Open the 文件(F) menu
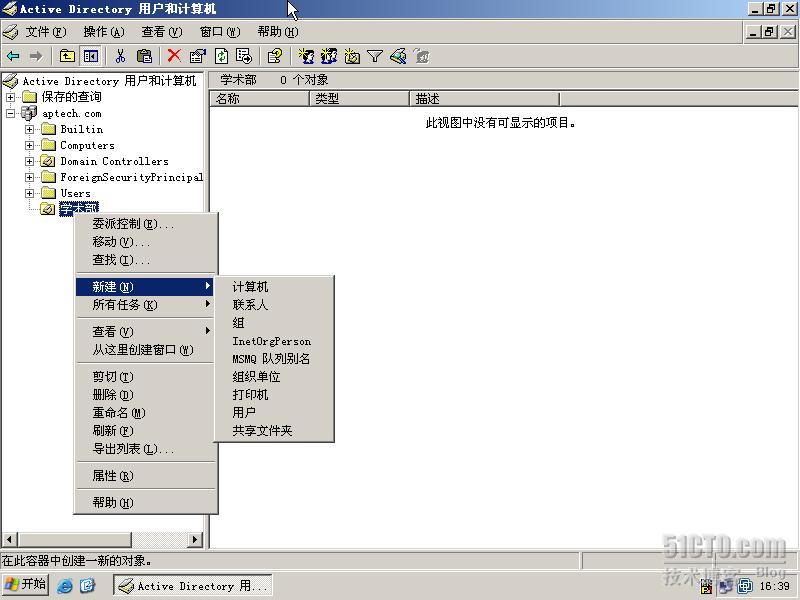The height and width of the screenshot is (600, 800). tap(46, 32)
